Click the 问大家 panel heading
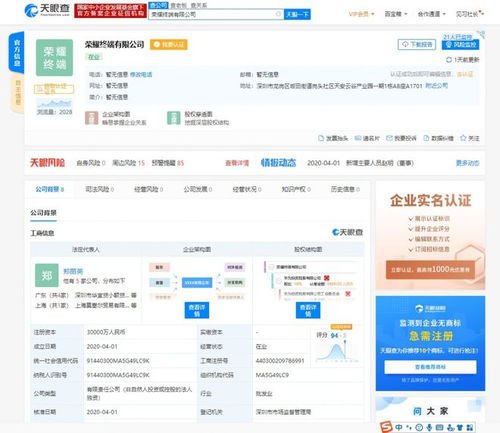Image resolution: width=500 pixels, height=433 pixels. (430, 411)
